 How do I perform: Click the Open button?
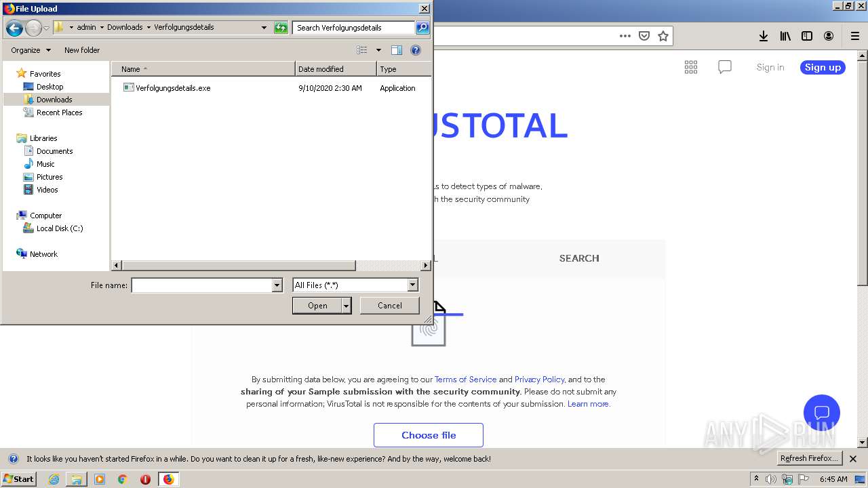317,306
